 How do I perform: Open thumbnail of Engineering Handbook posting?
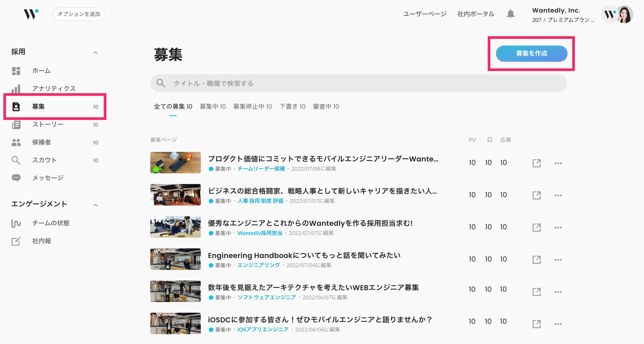(x=176, y=259)
